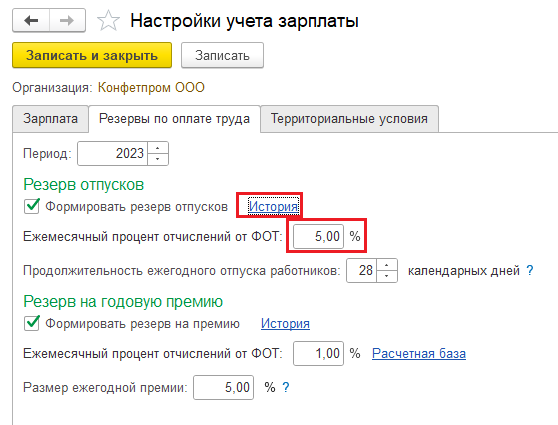Decrease the period year with down arrow
This screenshot has width=558, height=425.
(x=158, y=159)
